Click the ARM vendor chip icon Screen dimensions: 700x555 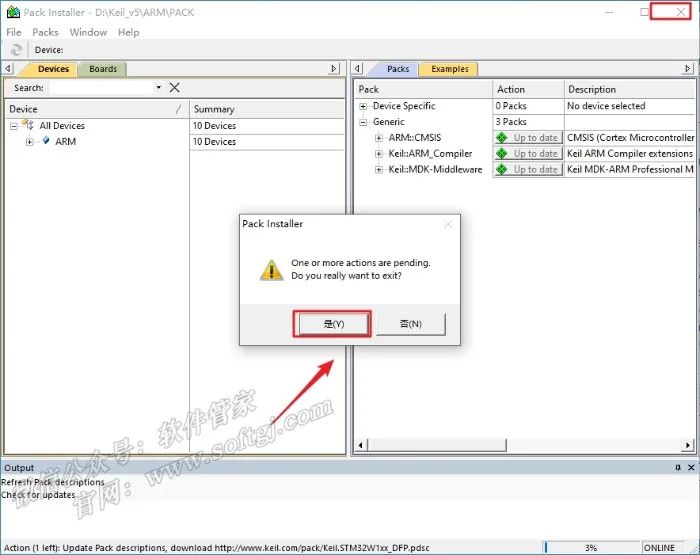coord(46,141)
